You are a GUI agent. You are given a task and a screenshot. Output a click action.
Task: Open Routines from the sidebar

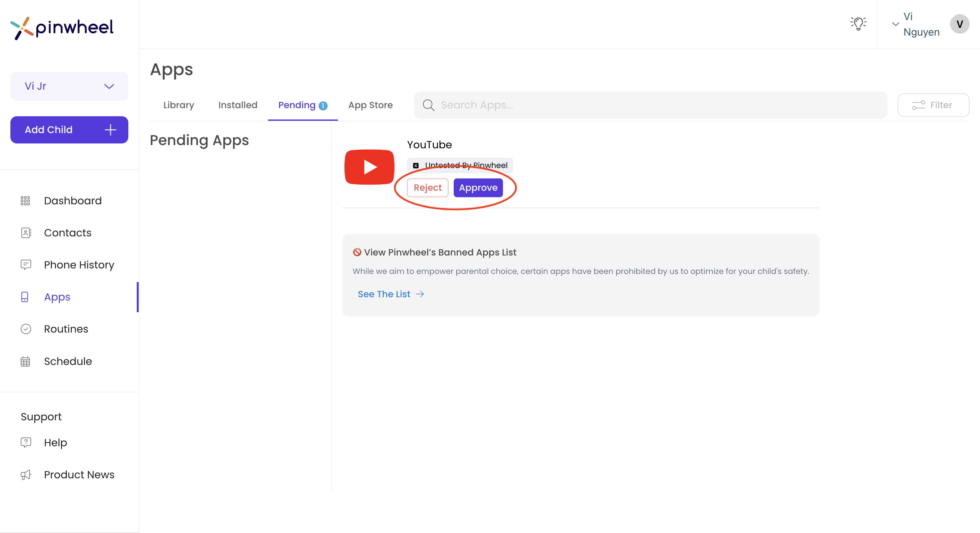coord(65,329)
